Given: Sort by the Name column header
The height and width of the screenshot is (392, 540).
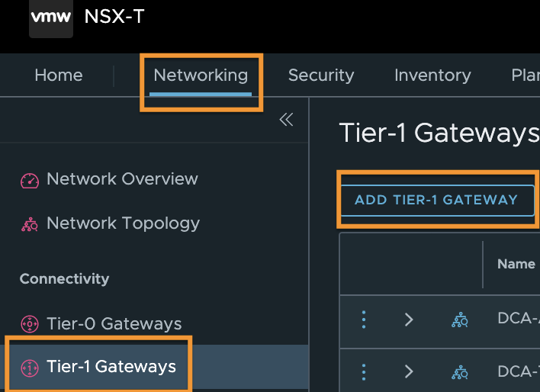Looking at the screenshot, I should tap(516, 264).
